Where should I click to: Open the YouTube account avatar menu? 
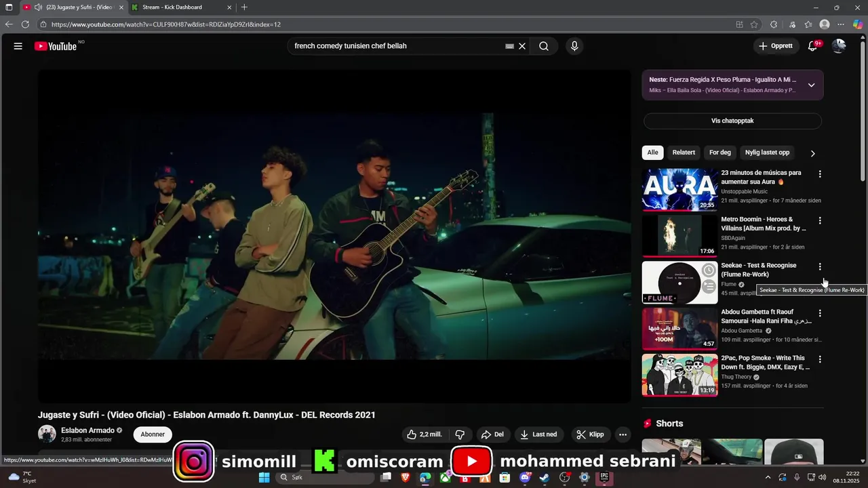[839, 46]
